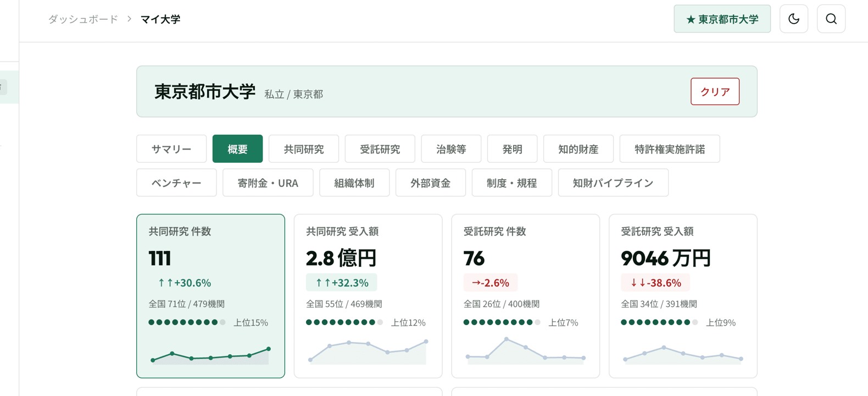Click the 全国 34位 / 391機関 ranking text
The width and height of the screenshot is (868, 396).
click(x=659, y=304)
